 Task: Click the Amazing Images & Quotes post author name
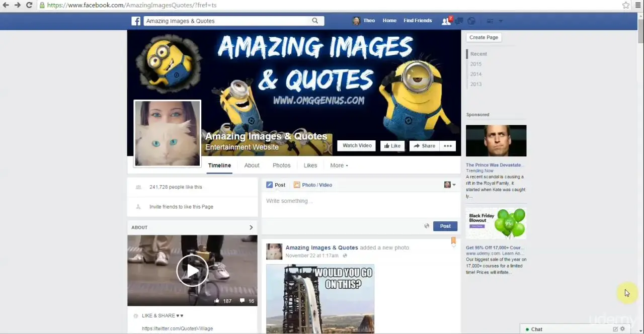click(321, 247)
